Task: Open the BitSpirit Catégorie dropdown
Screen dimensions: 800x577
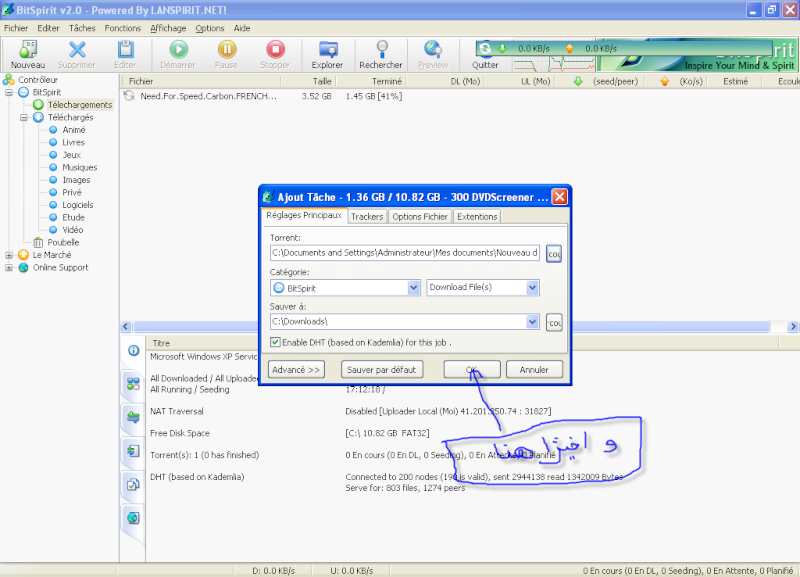Action: pos(414,288)
